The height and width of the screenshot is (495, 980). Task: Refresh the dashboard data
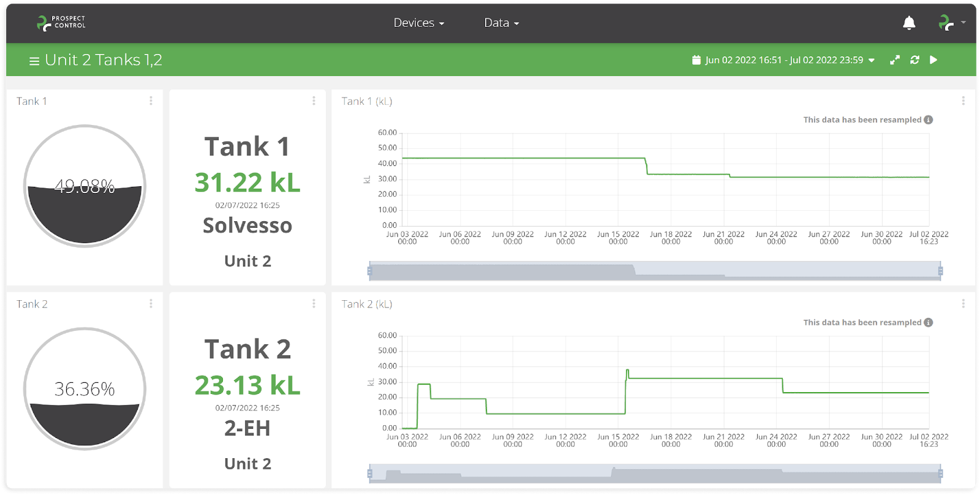[x=914, y=60]
